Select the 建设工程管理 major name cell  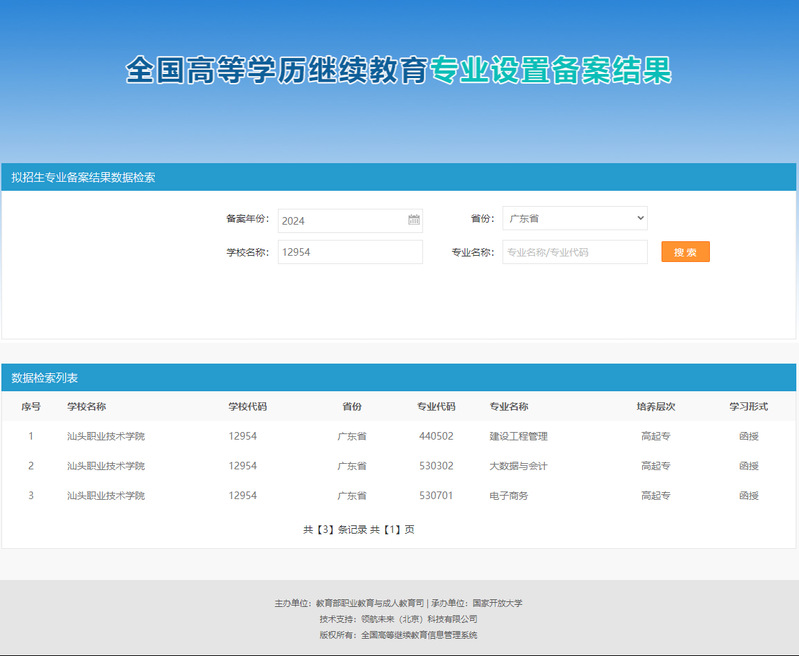point(518,437)
